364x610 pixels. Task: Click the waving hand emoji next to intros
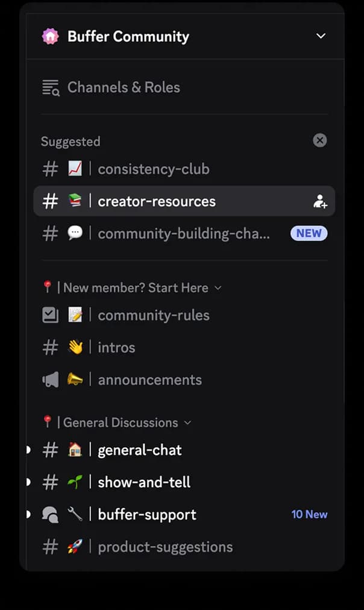pos(75,347)
